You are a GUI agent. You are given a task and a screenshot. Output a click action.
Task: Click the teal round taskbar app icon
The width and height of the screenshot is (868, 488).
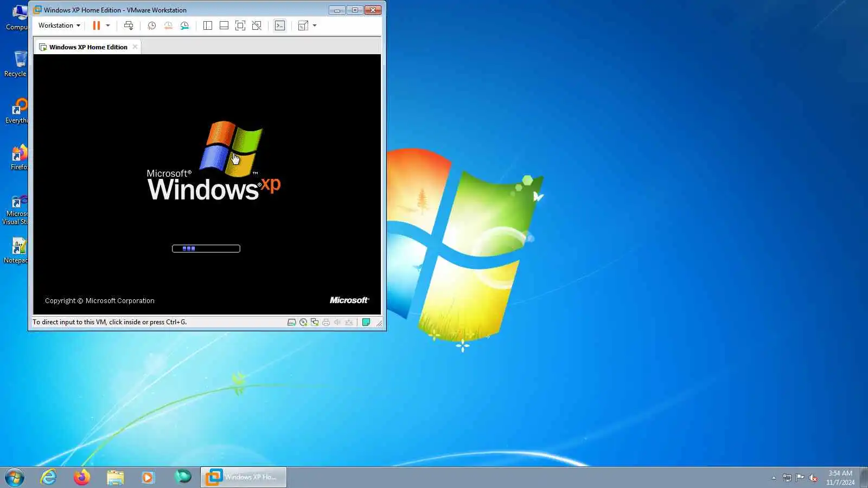point(183,477)
